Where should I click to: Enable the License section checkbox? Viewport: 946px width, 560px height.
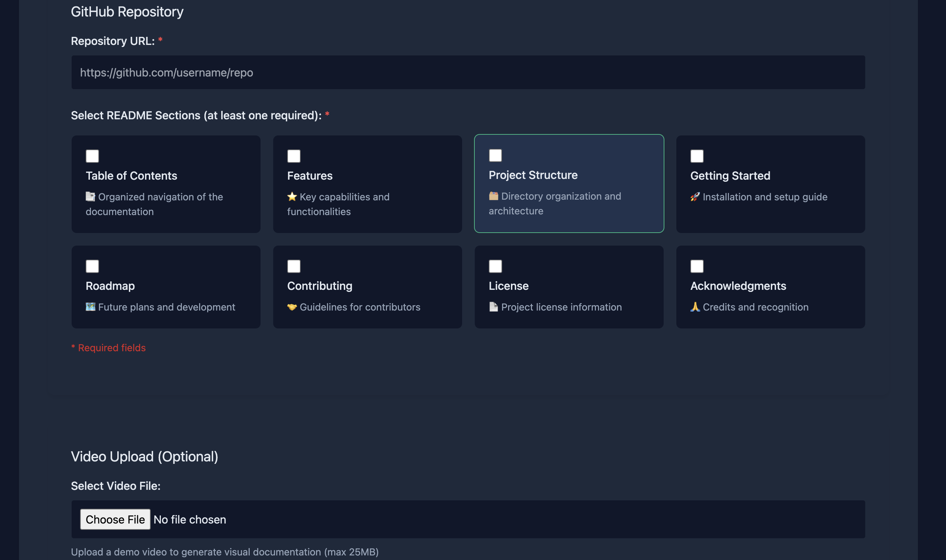click(x=495, y=266)
